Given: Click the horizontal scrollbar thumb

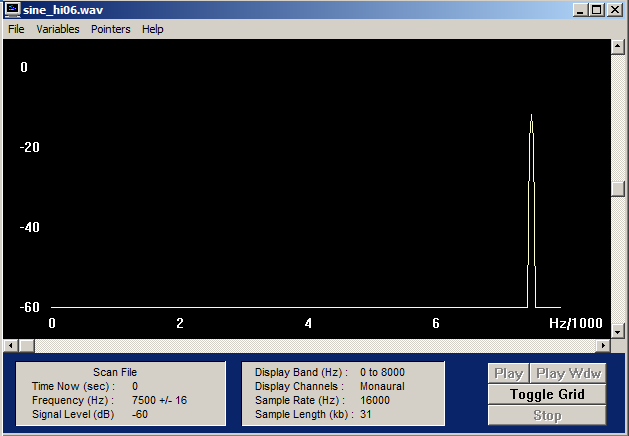Looking at the screenshot, I should click(x=26, y=345).
